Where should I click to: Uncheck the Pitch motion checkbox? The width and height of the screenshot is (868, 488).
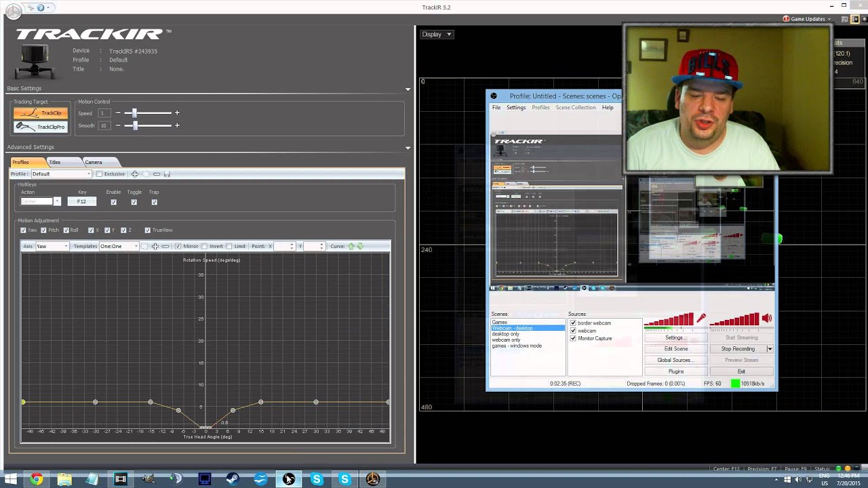pos(43,230)
